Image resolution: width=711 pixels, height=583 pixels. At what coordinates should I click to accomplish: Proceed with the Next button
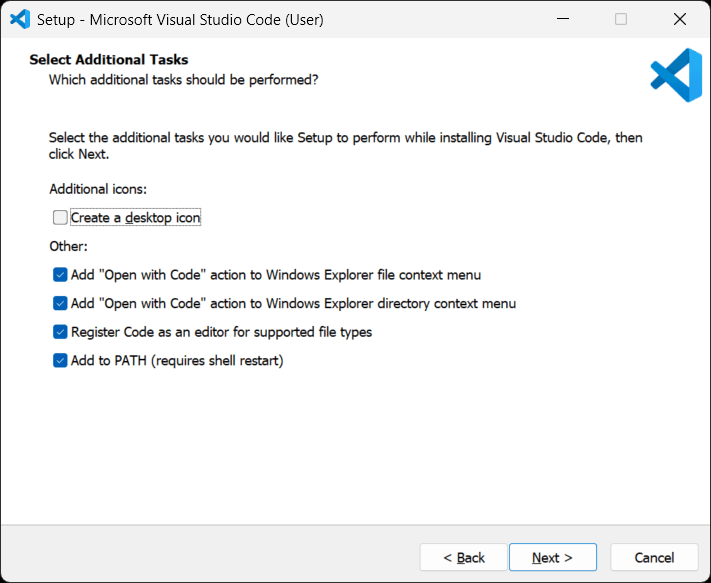coord(553,557)
